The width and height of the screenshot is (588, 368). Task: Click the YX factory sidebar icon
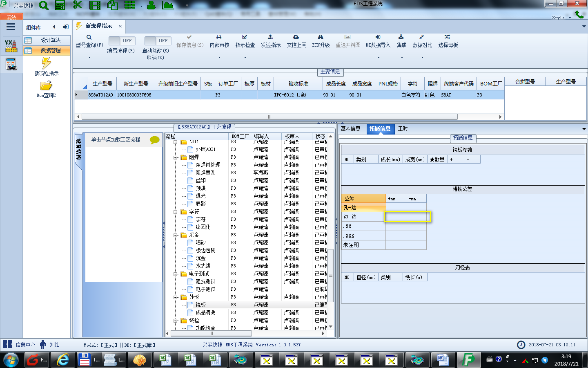tap(11, 45)
